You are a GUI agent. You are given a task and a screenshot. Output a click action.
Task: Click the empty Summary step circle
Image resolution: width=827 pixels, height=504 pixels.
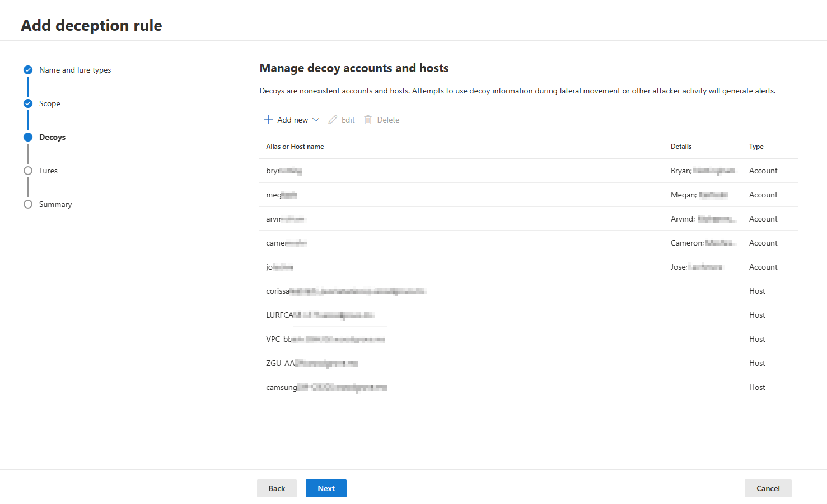(x=28, y=204)
